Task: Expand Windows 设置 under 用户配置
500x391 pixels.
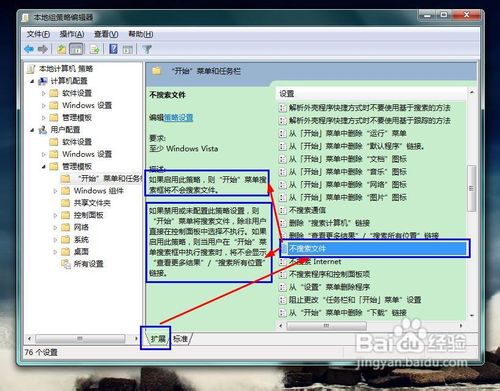Action: point(44,154)
